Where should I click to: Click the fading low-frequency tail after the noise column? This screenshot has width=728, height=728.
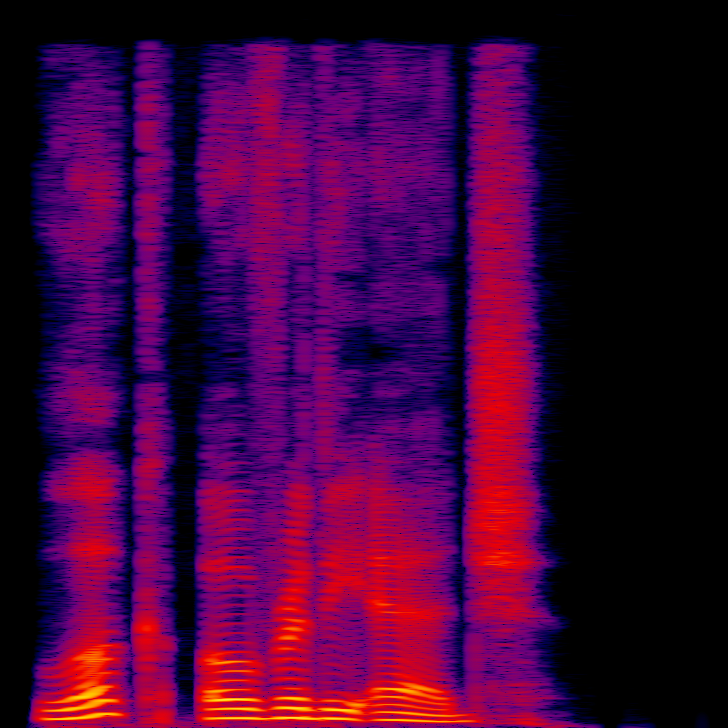point(562,714)
